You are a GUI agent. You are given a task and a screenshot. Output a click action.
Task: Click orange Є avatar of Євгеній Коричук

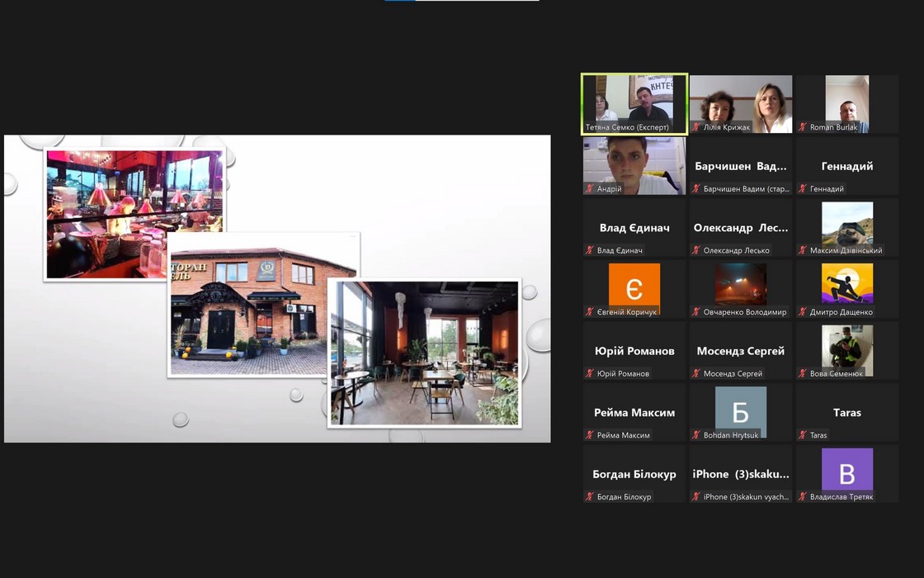634,288
